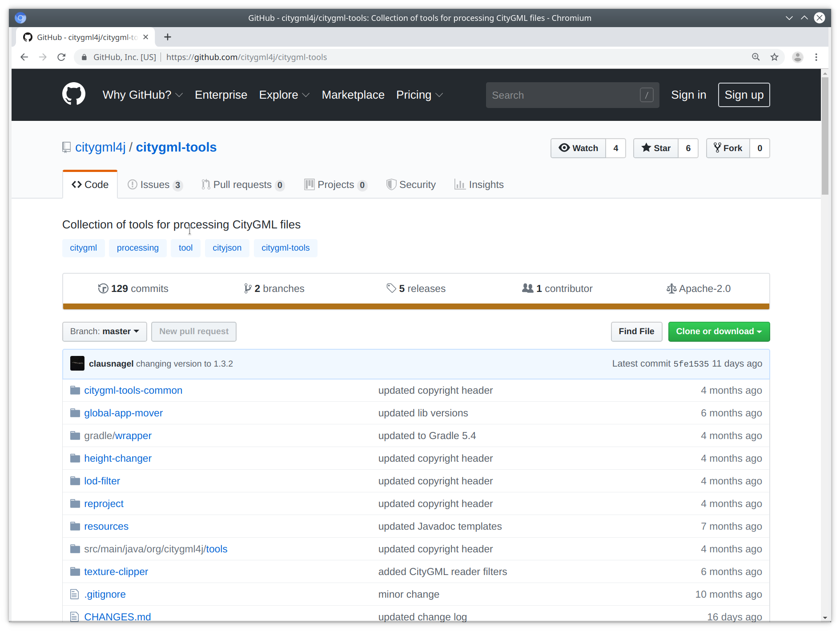The height and width of the screenshot is (631, 840).
Task: Click the language bar below repository stats
Action: pyautogui.click(x=416, y=306)
